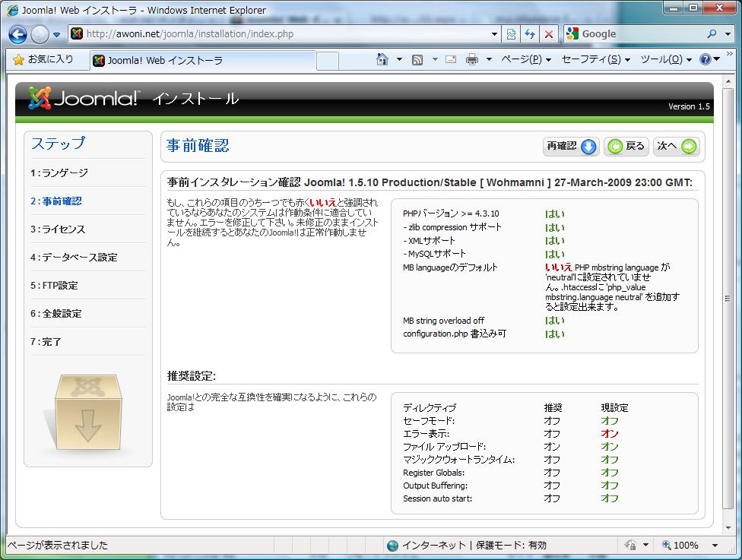Image resolution: width=742 pixels, height=560 pixels.
Task: Click the Google search provider icon
Action: pos(572,33)
